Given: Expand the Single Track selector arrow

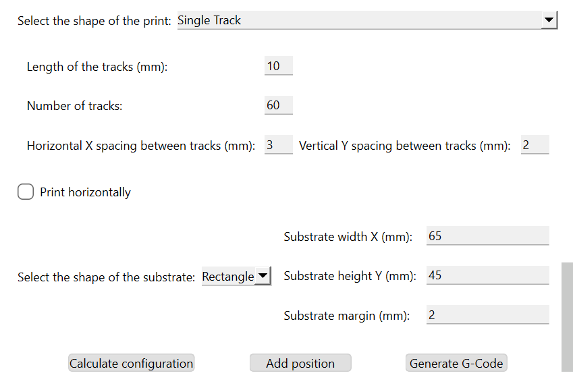Looking at the screenshot, I should pyautogui.click(x=549, y=20).
